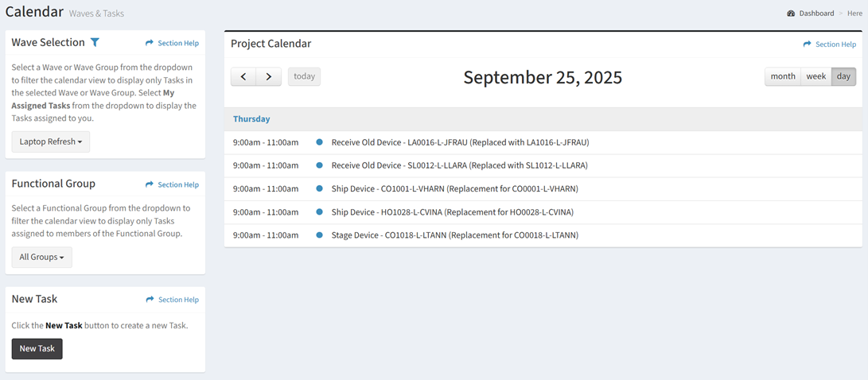Image resolution: width=868 pixels, height=380 pixels.
Task: Open Section Help for Functional Group
Action: [x=178, y=184]
